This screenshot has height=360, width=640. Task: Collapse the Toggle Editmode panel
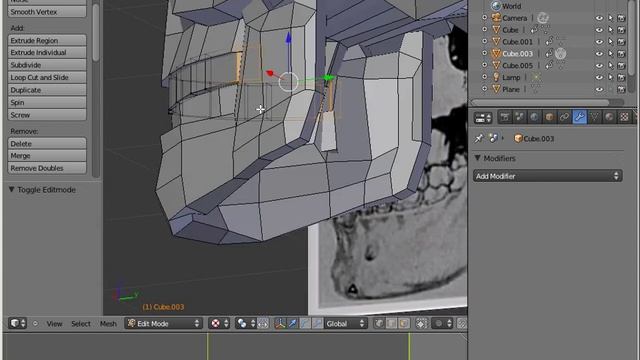point(11,189)
